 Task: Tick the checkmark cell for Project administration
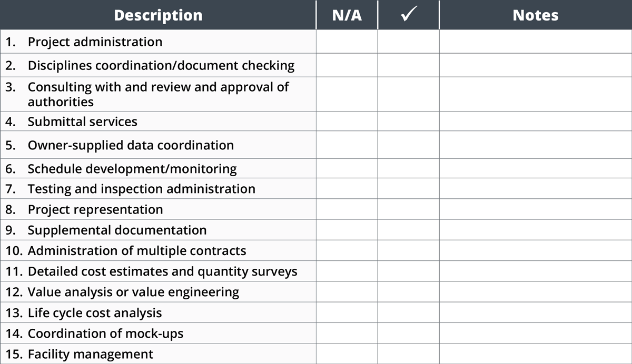click(x=409, y=42)
